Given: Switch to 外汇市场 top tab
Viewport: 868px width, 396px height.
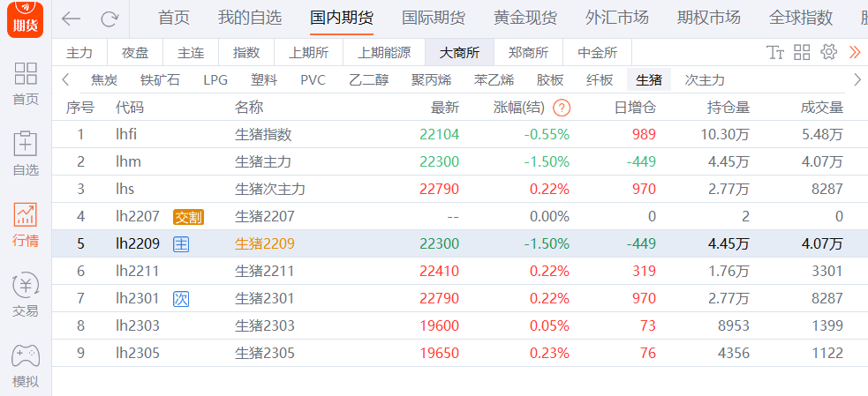Looking at the screenshot, I should (x=616, y=19).
